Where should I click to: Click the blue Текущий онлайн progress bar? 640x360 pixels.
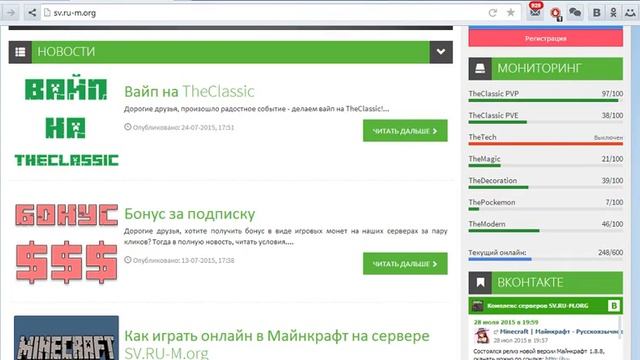tap(546, 259)
